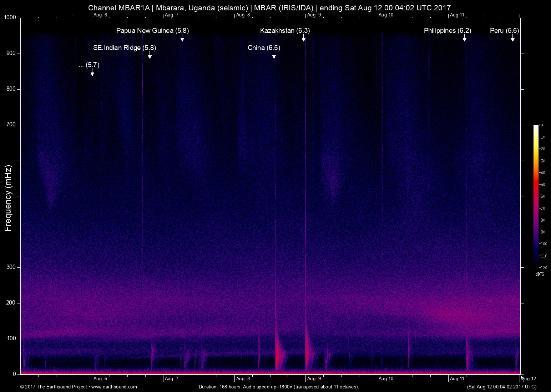Select the SE.Indian Ridge (5.8) annotation
551x392 pixels.
point(150,55)
